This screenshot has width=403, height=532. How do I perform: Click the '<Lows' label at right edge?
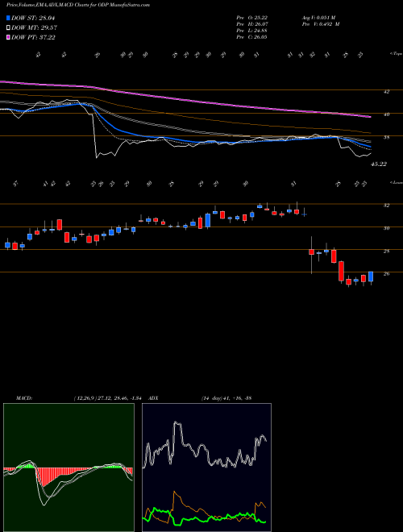[396, 183]
